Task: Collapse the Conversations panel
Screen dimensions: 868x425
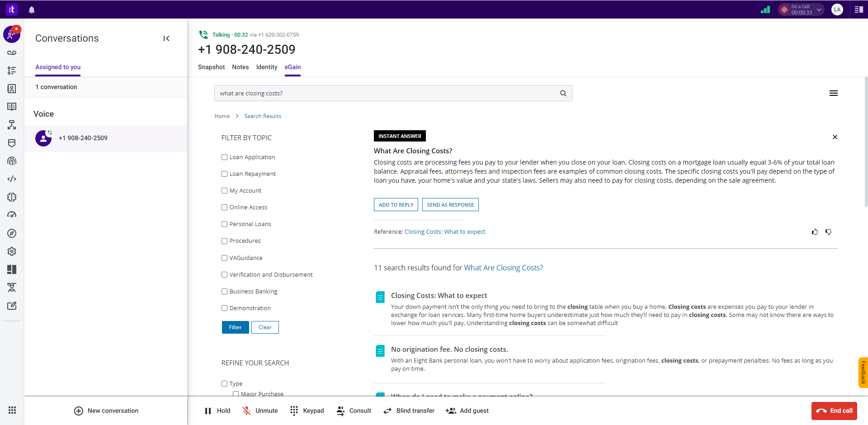Action: coord(166,38)
